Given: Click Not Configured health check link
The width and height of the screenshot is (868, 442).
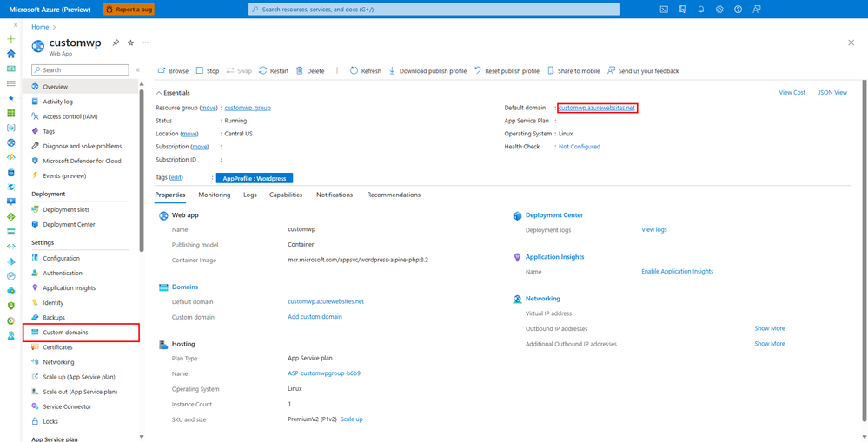Looking at the screenshot, I should tap(579, 147).
